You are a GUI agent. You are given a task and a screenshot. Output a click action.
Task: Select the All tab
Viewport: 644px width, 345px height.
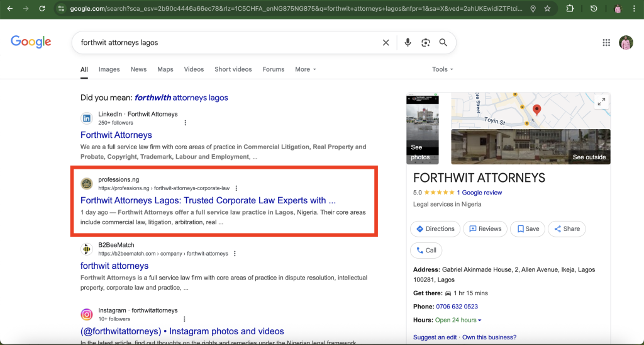(84, 69)
